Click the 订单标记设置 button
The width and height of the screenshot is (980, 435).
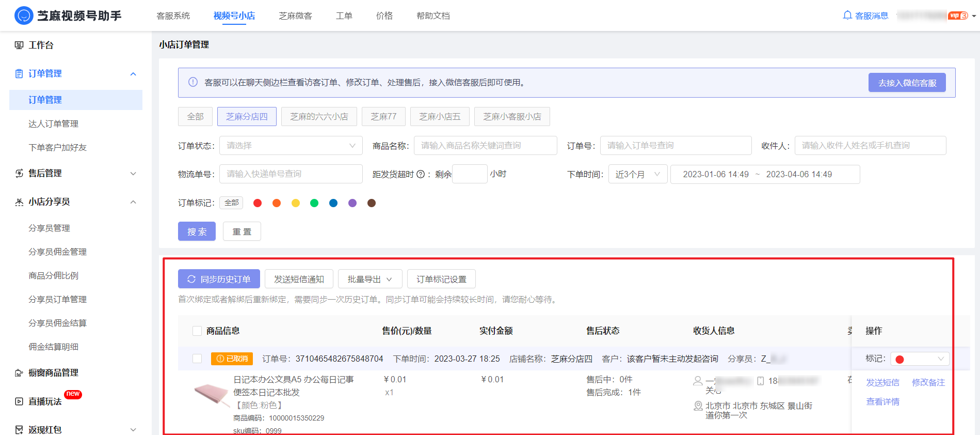click(441, 279)
